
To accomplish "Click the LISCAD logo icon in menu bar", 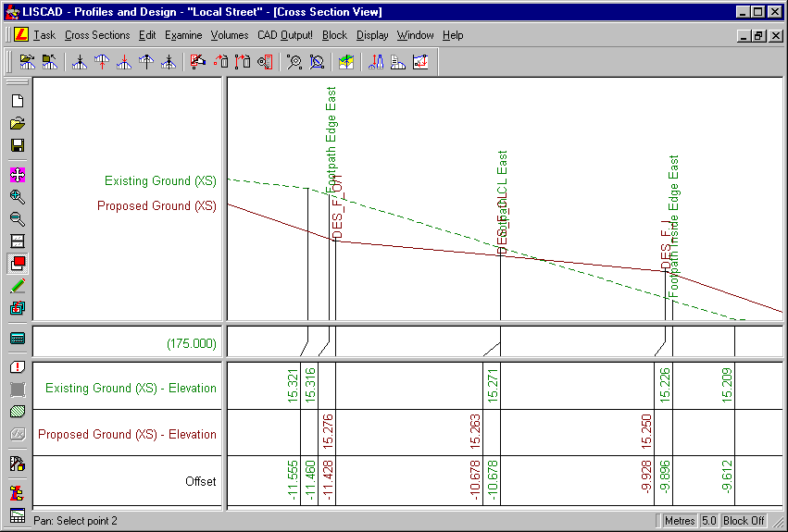I will 21,34.
